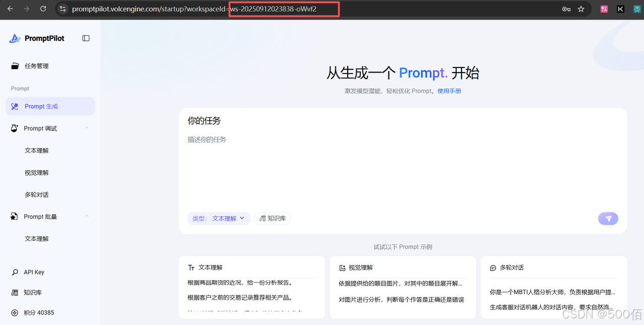Screen dimensions: 644x325
Task: Click the Prompt 调试 section label
Action: coord(40,128)
